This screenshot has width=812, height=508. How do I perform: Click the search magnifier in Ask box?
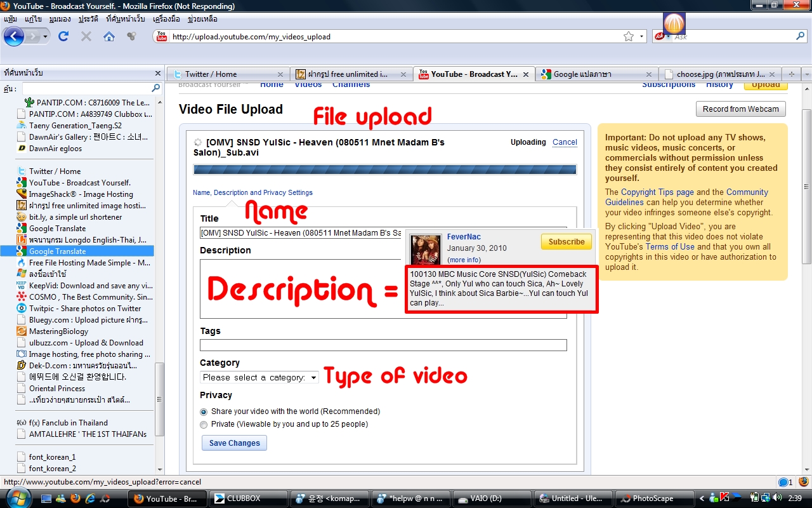801,36
